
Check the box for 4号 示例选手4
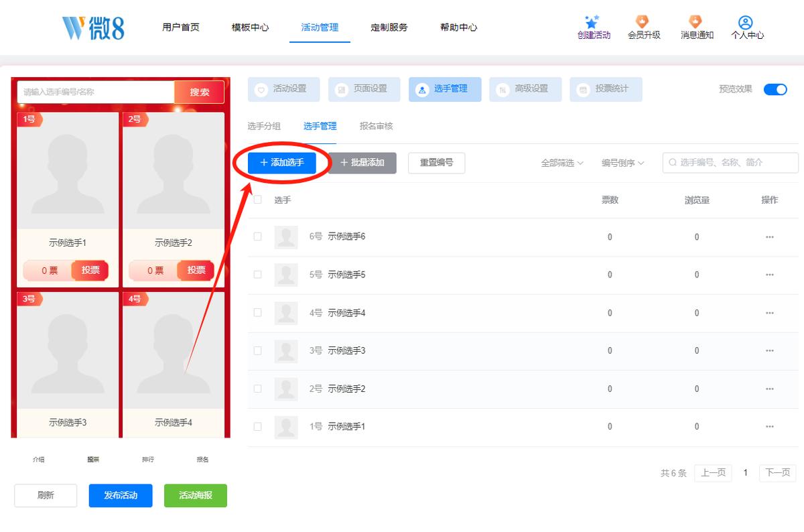(257, 313)
